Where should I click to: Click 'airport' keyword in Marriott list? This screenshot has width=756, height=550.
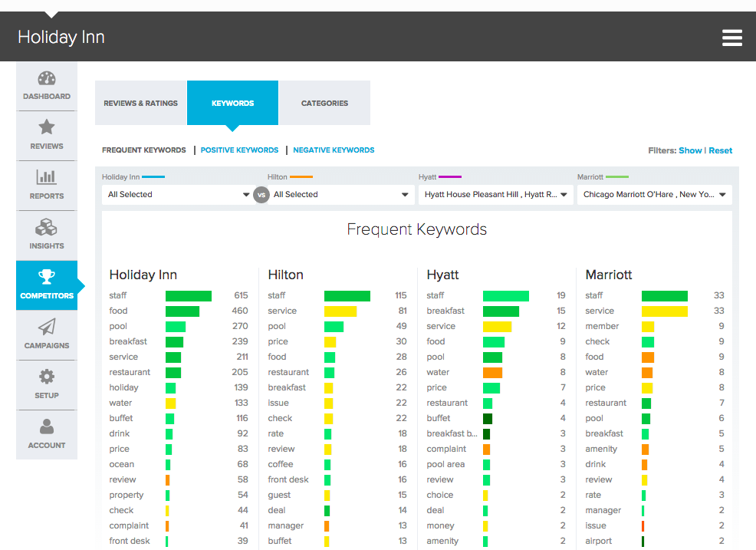tap(598, 542)
